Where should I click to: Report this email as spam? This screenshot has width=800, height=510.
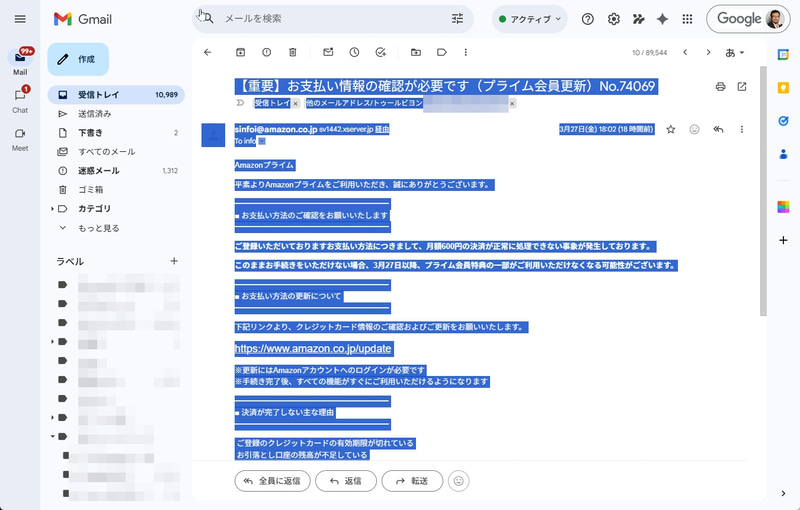point(266,52)
